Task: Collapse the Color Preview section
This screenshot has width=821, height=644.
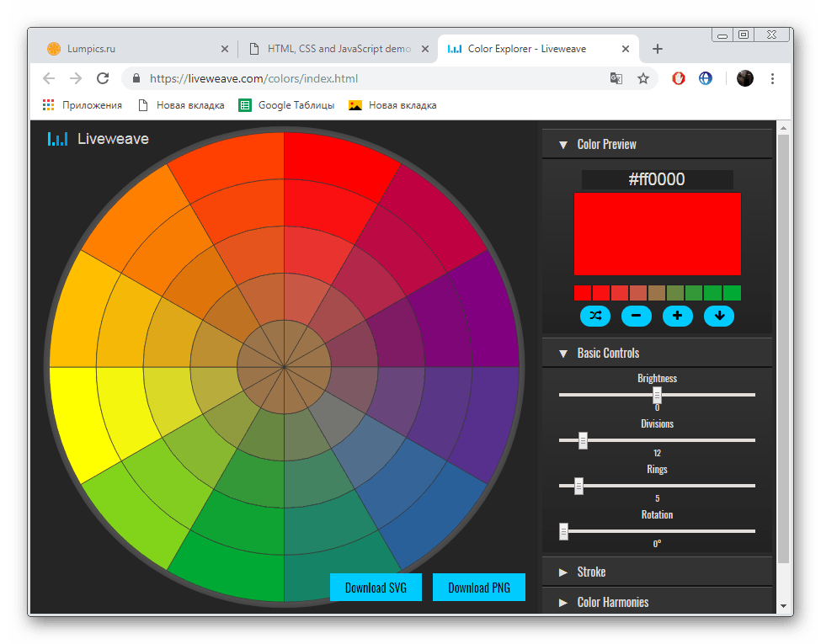Action: [x=563, y=145]
